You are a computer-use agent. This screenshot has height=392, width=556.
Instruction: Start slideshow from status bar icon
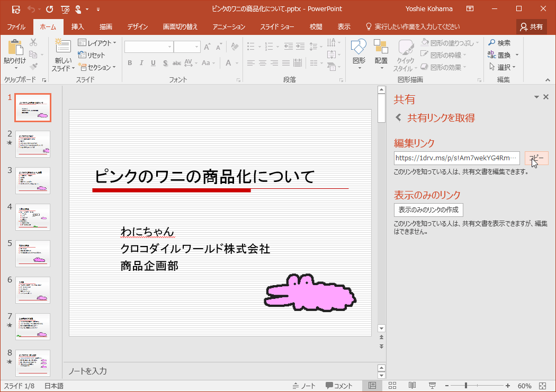click(432, 386)
